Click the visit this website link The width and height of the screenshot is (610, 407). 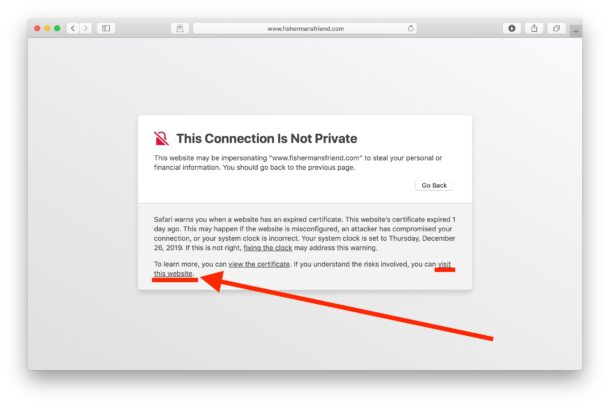pos(173,274)
